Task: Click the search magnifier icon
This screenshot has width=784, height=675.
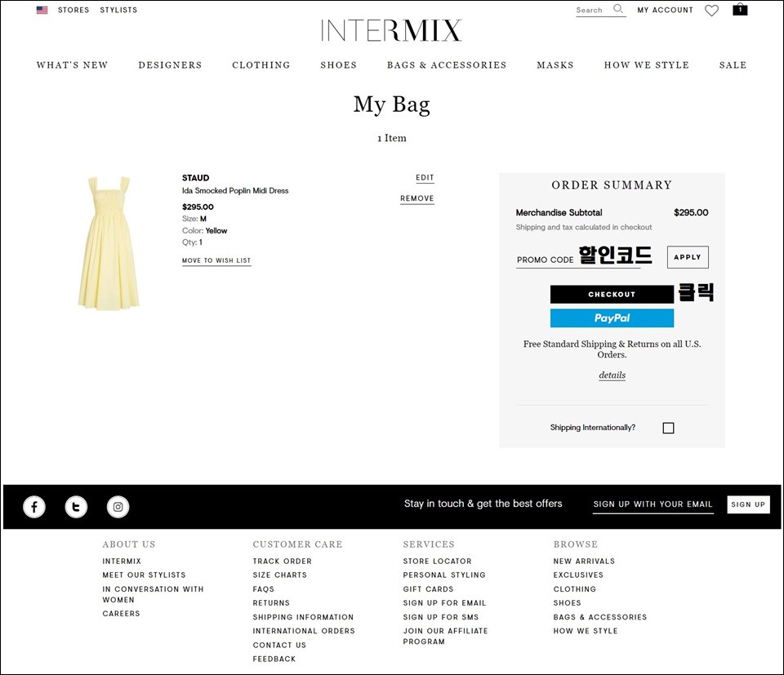Action: click(618, 9)
